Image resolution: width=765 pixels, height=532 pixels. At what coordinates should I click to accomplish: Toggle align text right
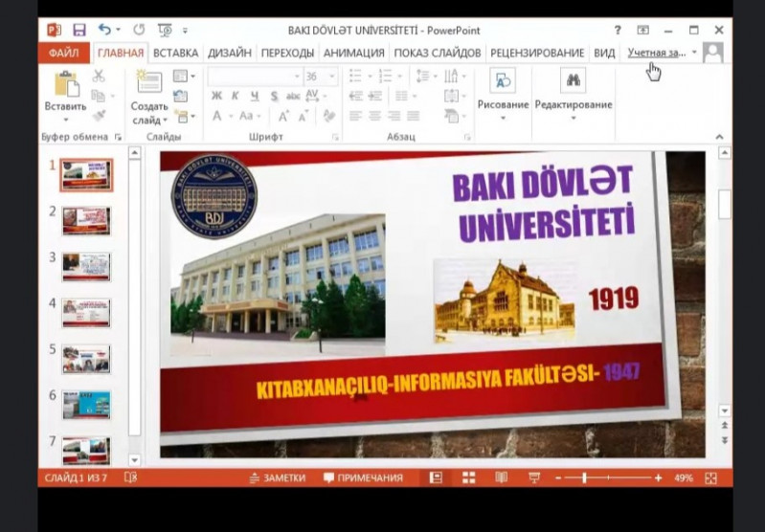[x=394, y=116]
